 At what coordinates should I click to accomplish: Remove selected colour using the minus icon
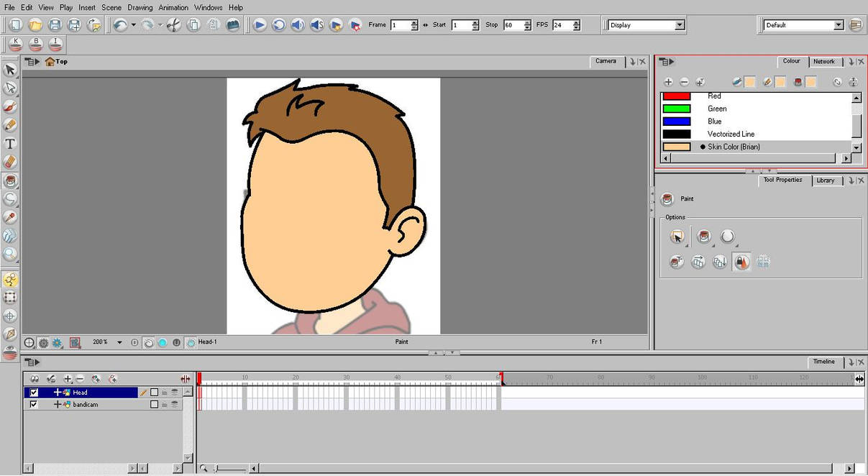click(x=685, y=81)
